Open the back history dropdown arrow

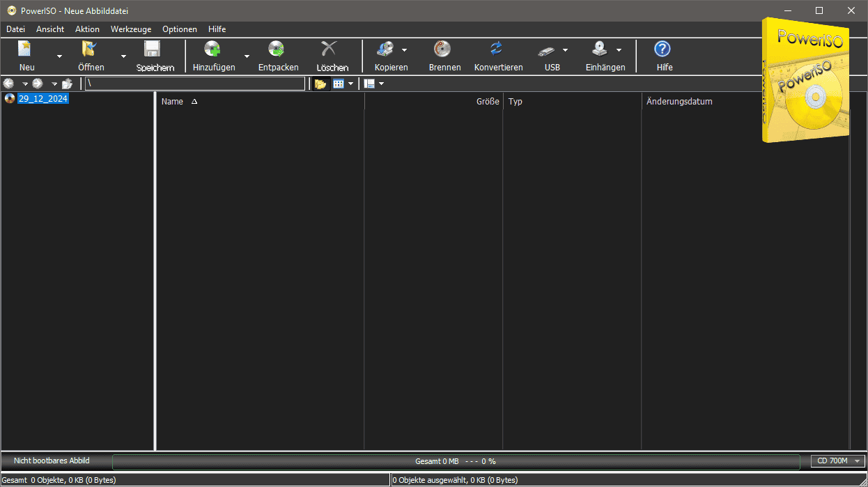[x=25, y=84]
